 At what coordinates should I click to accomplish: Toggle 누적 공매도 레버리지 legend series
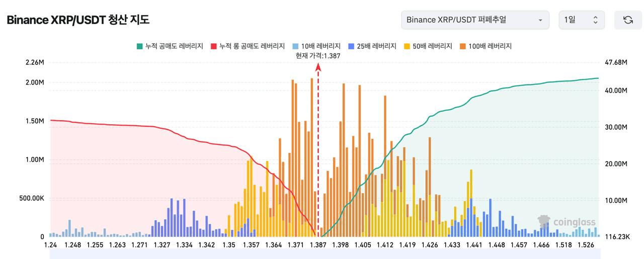[170, 46]
